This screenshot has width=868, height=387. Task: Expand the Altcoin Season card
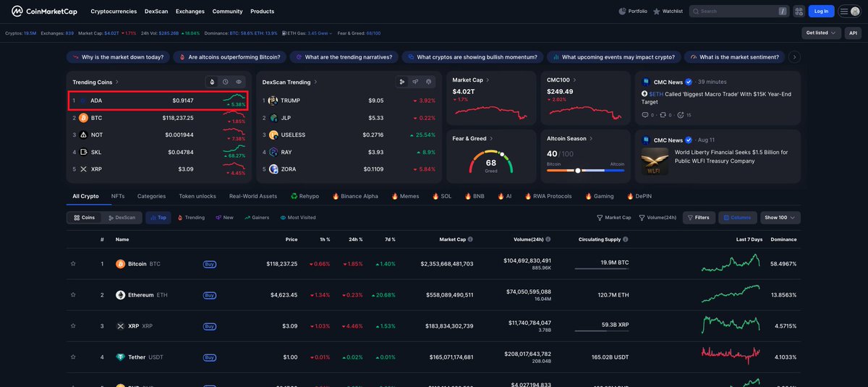570,138
